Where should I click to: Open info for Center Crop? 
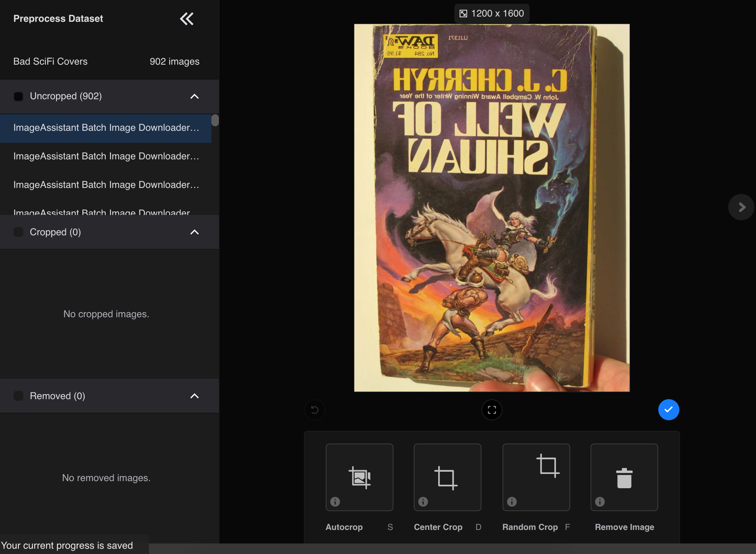pos(423,501)
